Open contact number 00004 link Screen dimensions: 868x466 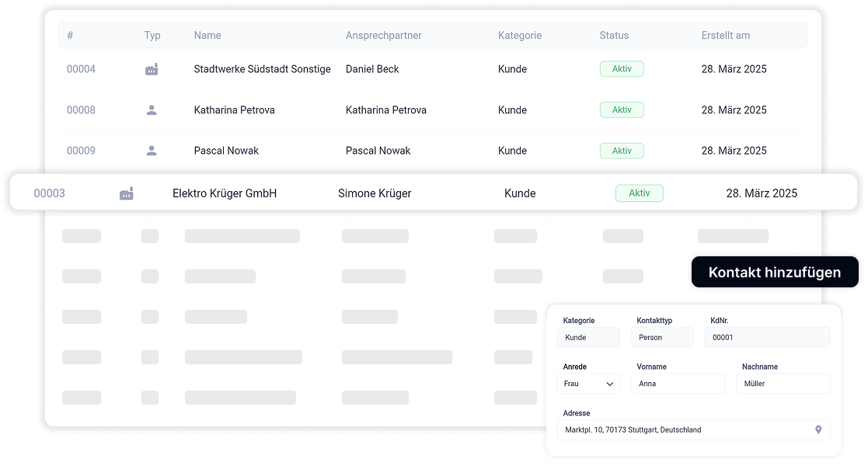click(81, 69)
